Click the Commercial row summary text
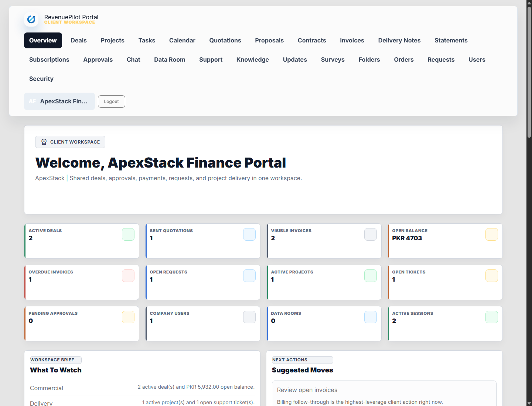The image size is (532, 406). [x=196, y=387]
